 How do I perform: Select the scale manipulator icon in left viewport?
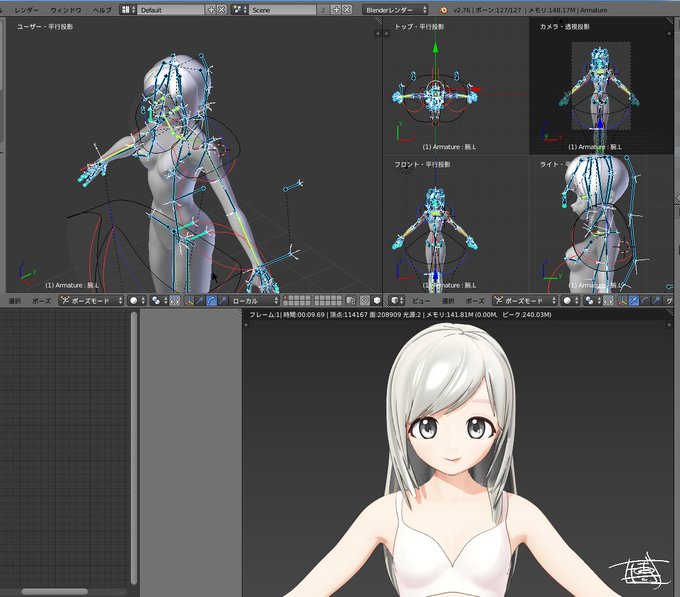[222, 300]
